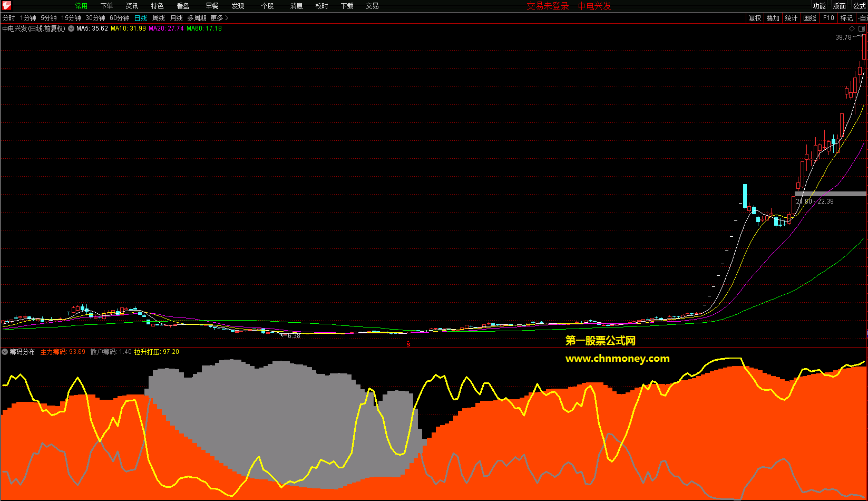Click the 标记 mark toolbar button

846,18
